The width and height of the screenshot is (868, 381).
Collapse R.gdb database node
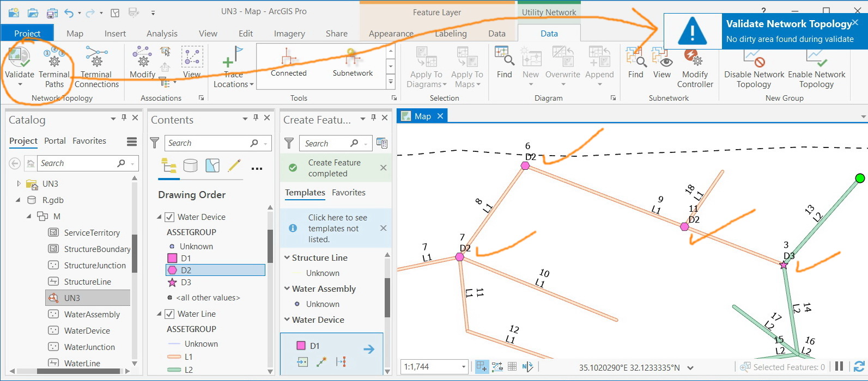pyautogui.click(x=18, y=200)
